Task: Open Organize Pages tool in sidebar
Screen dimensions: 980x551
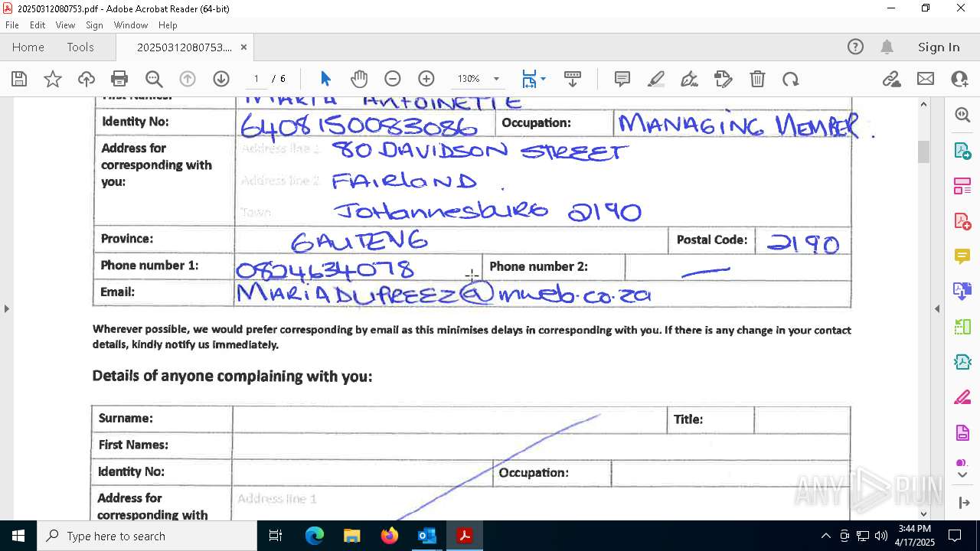Action: [962, 186]
